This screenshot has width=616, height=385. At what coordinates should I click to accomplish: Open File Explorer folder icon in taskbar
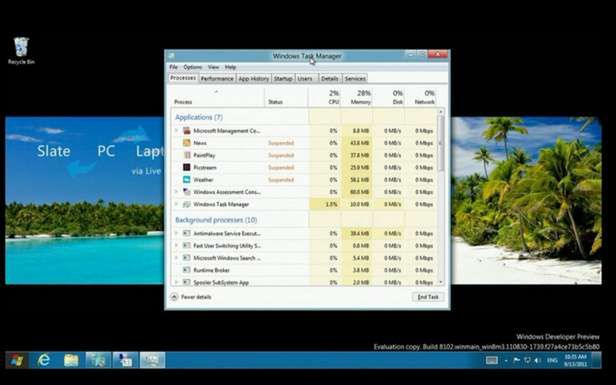71,360
